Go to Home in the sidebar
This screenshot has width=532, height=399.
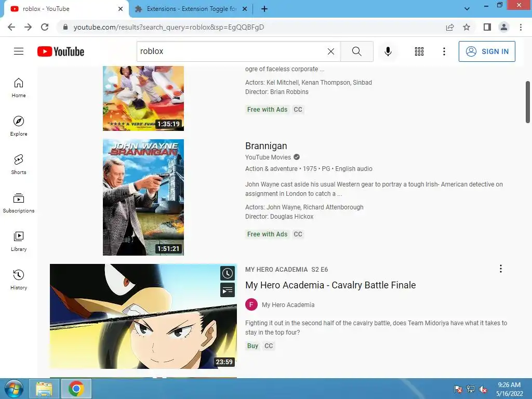[x=19, y=88]
